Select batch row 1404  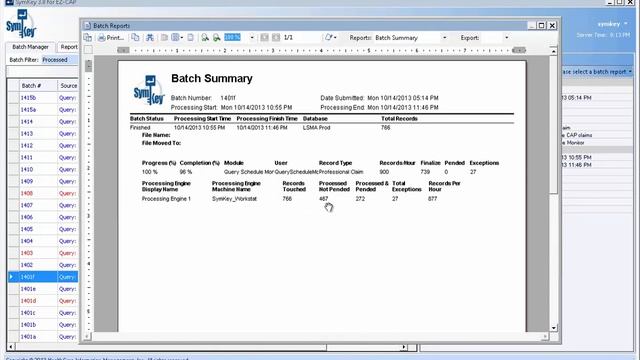point(43,241)
